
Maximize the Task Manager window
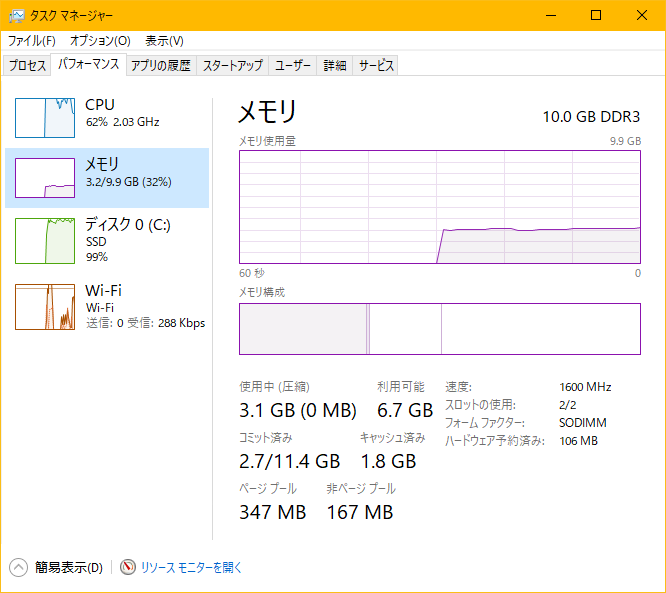click(596, 15)
